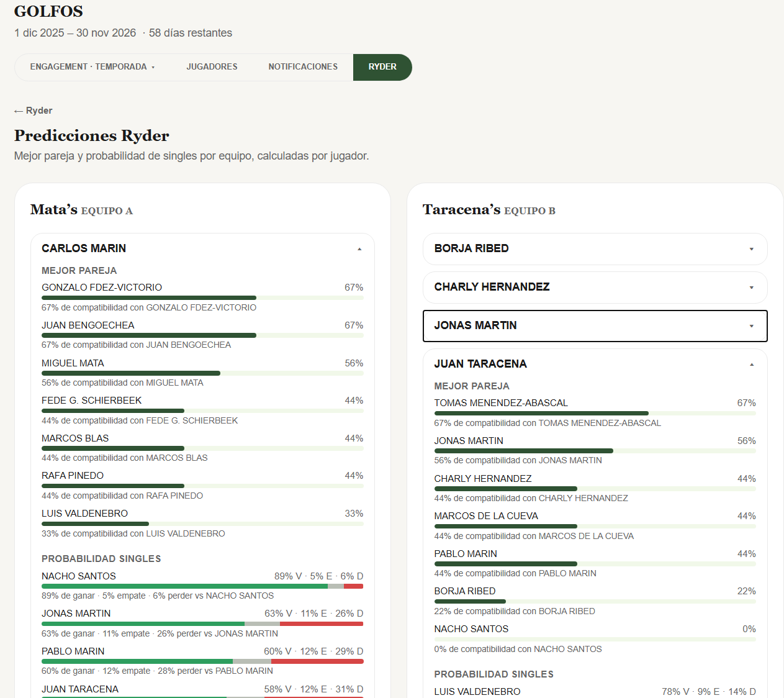Image resolution: width=784 pixels, height=698 pixels.
Task: Click MARCOS BLAS partner name
Action: click(75, 438)
